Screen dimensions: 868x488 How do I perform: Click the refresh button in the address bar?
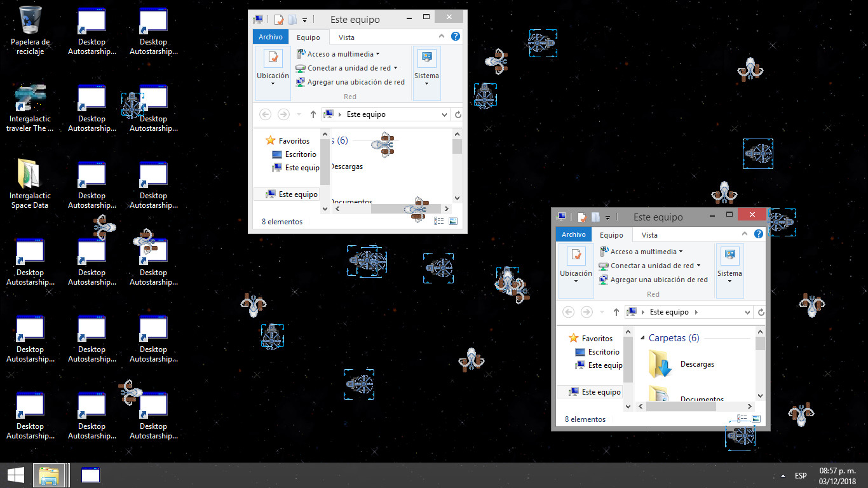coord(761,311)
